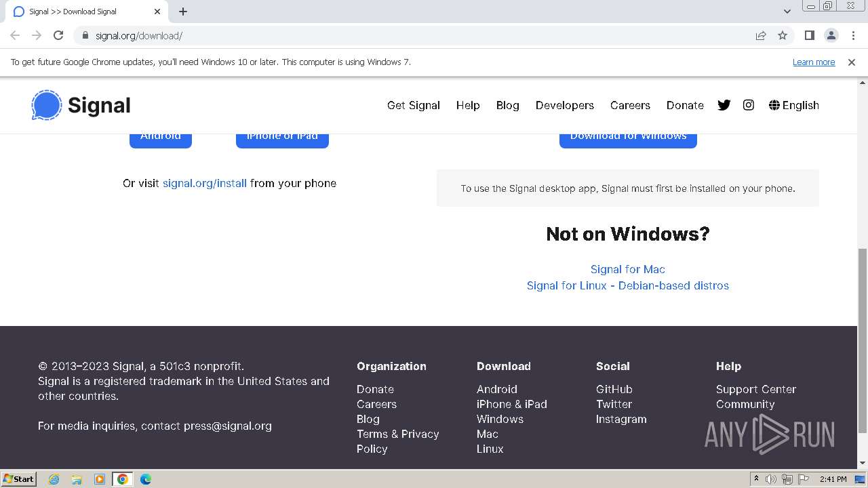Open the English language selector
The width and height of the screenshot is (868, 488).
tap(794, 105)
